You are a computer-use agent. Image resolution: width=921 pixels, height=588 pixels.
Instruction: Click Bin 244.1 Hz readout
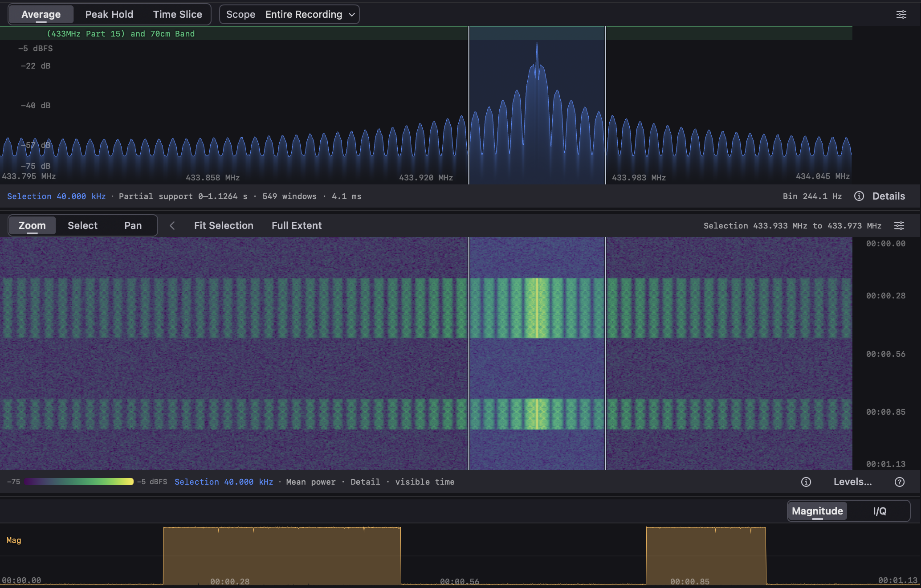(812, 196)
